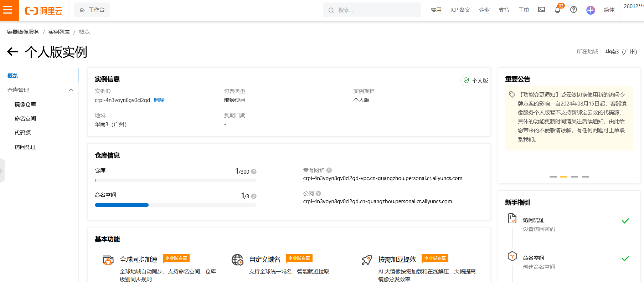
Task: Open 命名空间 guide step
Action: (534, 258)
